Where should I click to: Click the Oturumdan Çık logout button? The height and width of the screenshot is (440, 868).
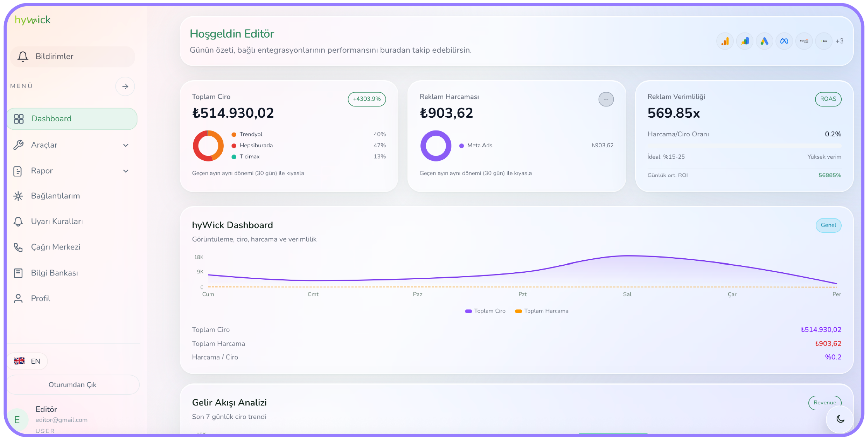click(73, 385)
